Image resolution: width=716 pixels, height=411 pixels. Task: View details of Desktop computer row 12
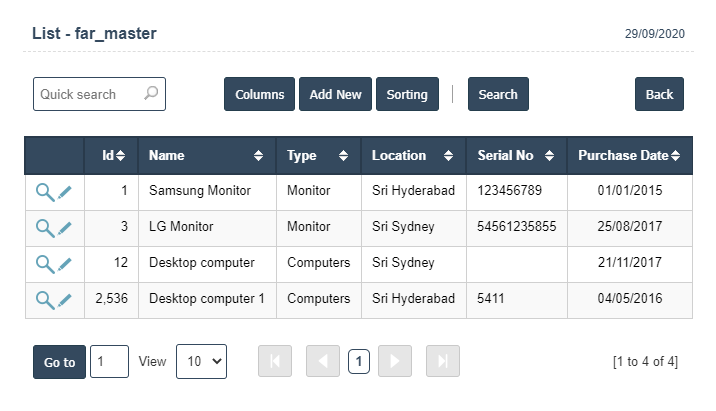click(44, 264)
